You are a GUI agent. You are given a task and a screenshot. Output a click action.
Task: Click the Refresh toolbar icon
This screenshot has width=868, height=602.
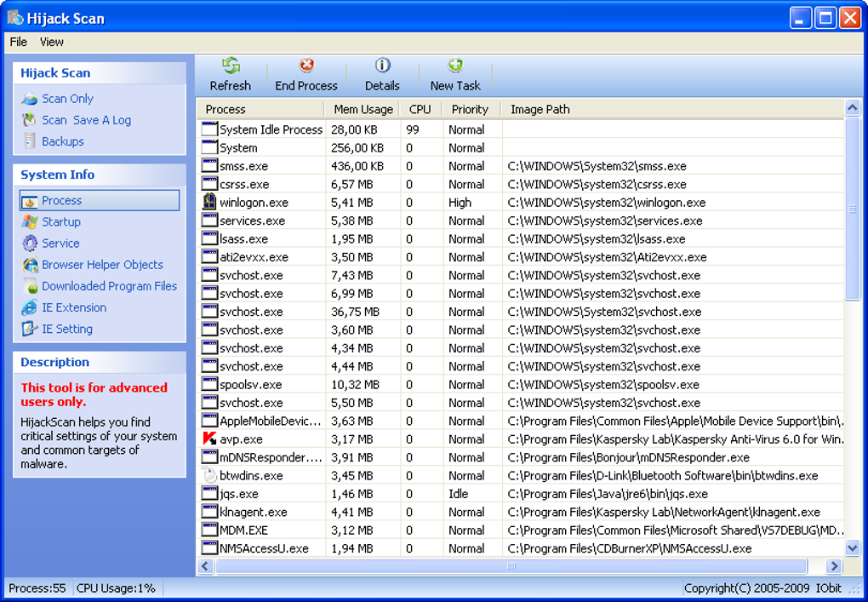coord(231,66)
